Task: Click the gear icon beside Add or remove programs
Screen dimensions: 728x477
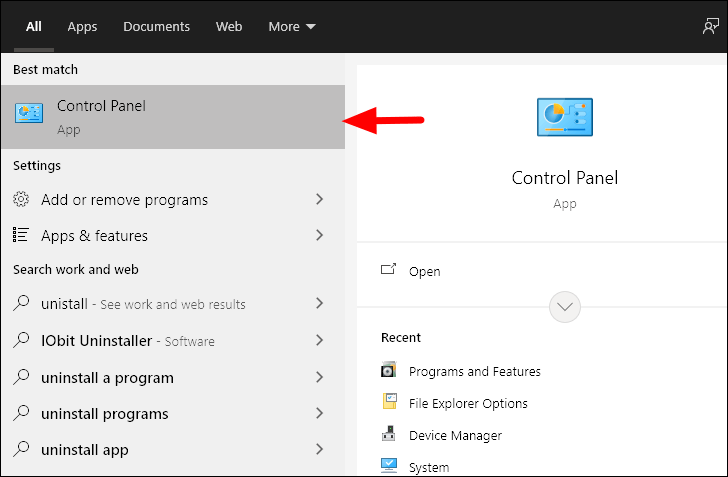Action: 21,199
